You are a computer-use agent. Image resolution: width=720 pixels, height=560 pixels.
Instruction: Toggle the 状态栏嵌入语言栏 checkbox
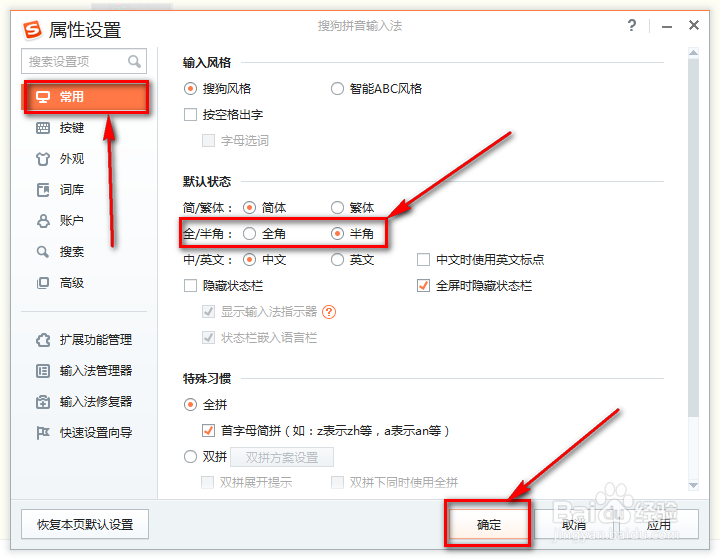[208, 338]
